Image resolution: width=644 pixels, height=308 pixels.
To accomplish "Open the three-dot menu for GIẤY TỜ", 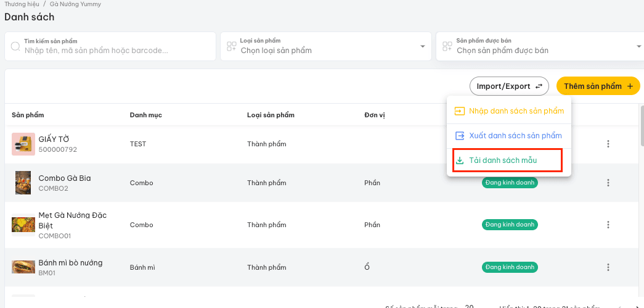I will click(608, 144).
